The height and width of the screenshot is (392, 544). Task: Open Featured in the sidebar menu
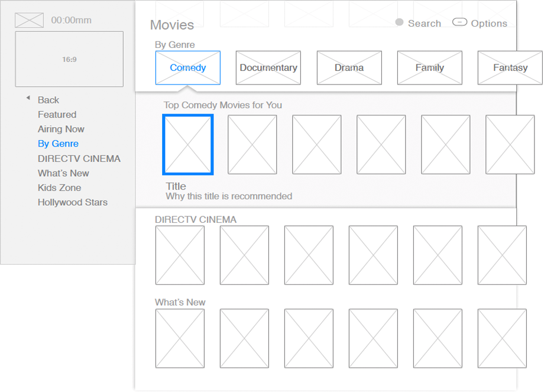pos(57,115)
